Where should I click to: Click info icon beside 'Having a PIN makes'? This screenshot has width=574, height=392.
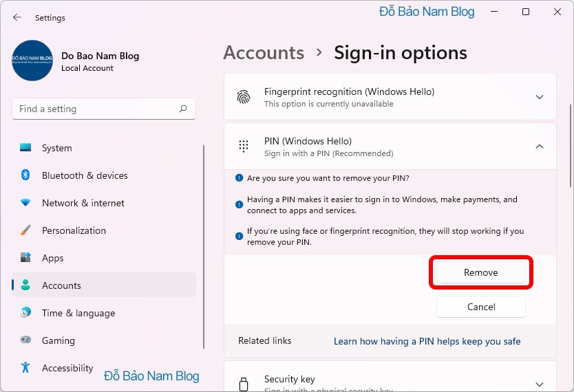(239, 204)
